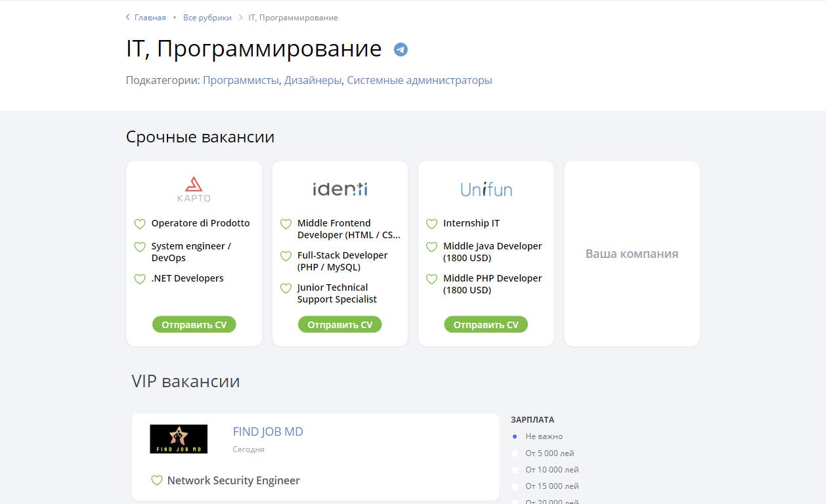Pick the 'От 15 000 лей' salary filter
The image size is (826, 504).
click(x=515, y=486)
